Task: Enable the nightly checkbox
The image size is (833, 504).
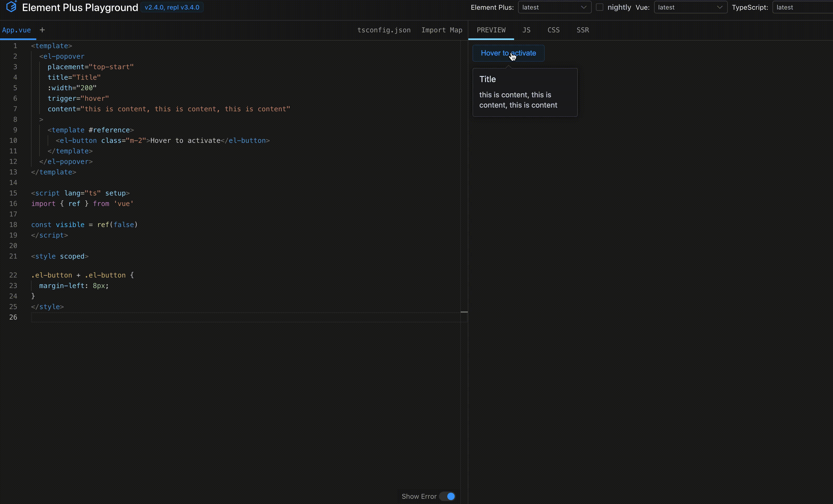Action: (x=599, y=7)
